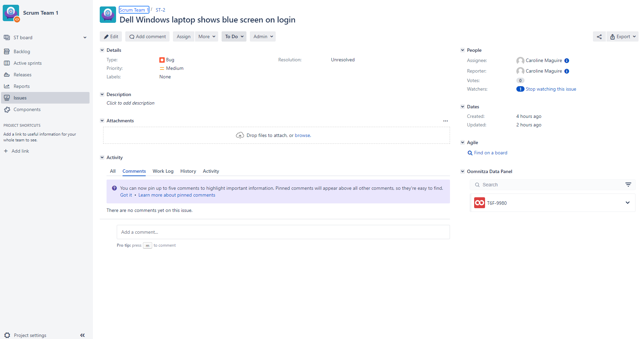Screen dimensions: 644x339
Task: Open the Attachments three-dot menu
Action: [445, 121]
